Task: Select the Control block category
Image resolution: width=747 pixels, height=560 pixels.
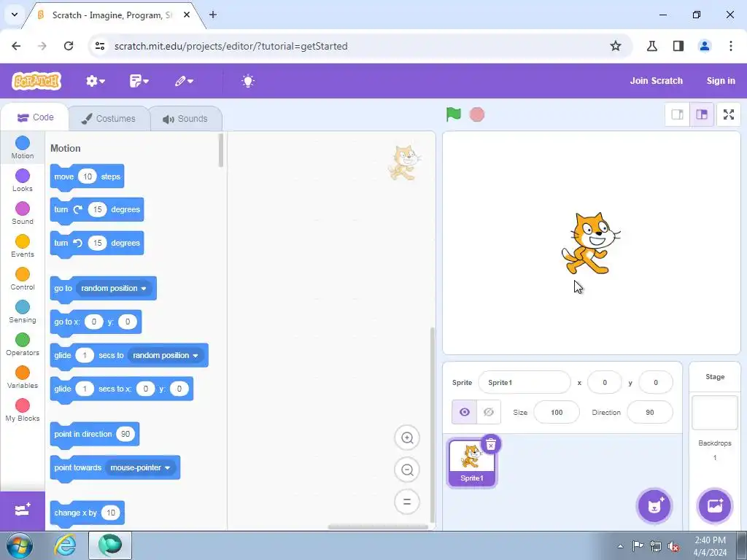Action: point(23,279)
